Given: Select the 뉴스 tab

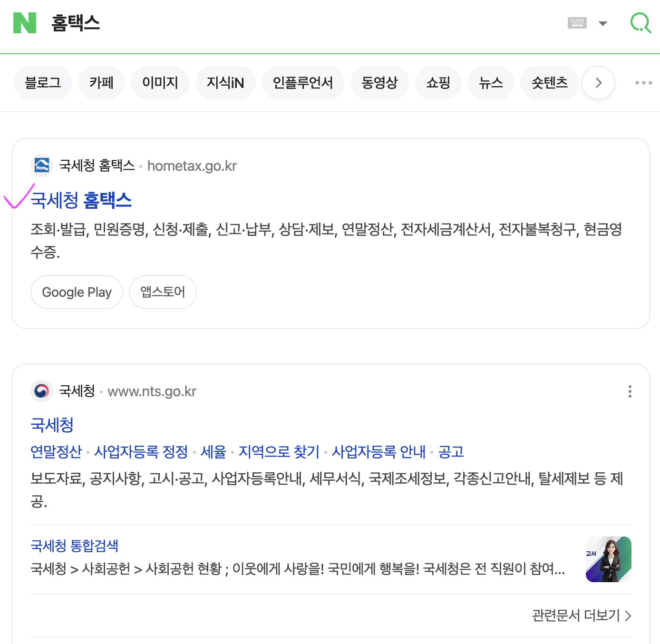Looking at the screenshot, I should [491, 83].
